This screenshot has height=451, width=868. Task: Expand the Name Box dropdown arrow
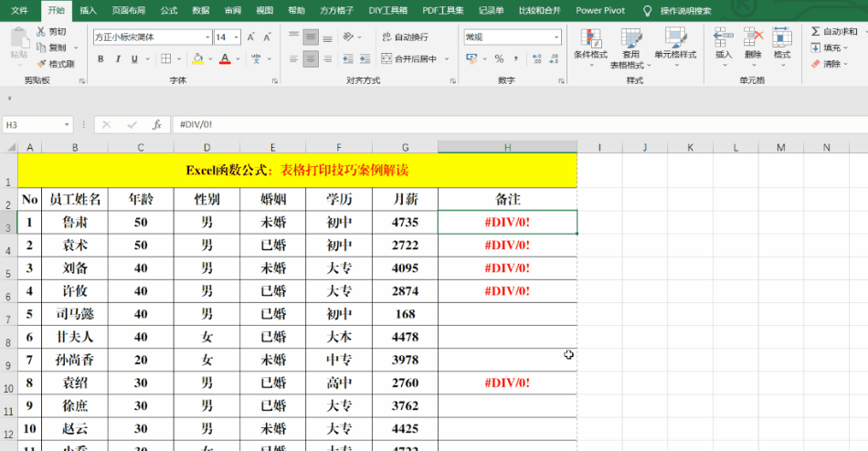pyautogui.click(x=67, y=124)
